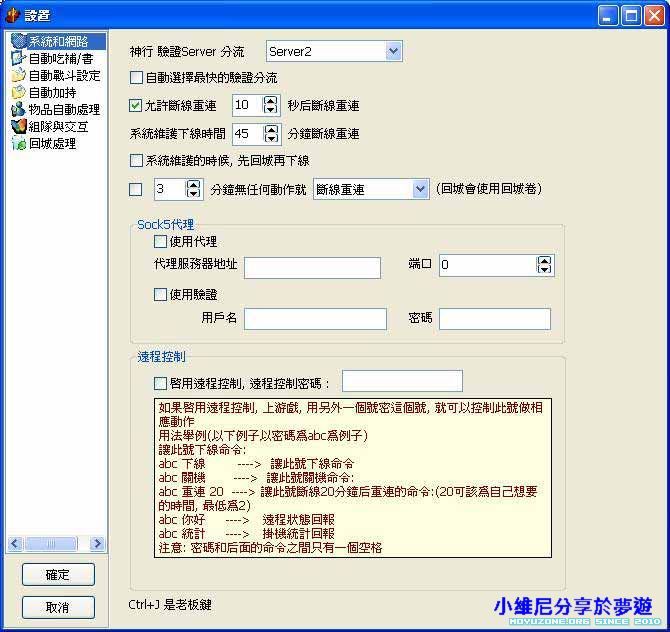Increase the 系統維護下線時間 minutes spinner

click(x=271, y=129)
